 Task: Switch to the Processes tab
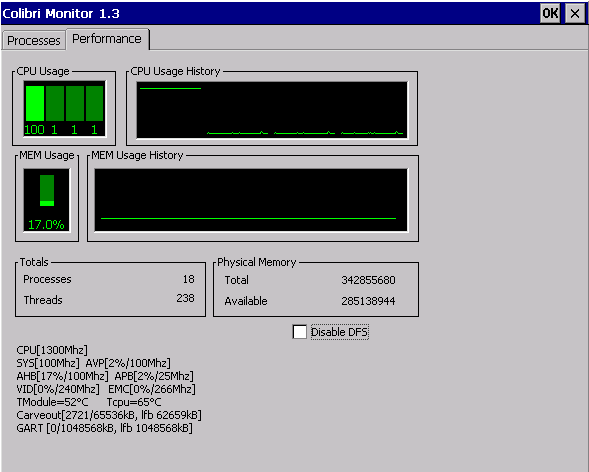tap(33, 40)
